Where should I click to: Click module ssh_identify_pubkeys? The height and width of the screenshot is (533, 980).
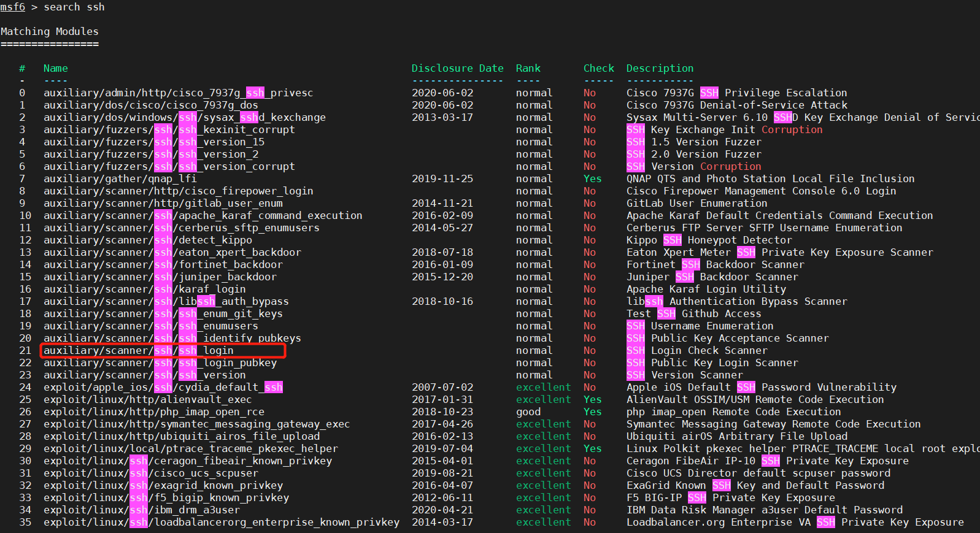pyautogui.click(x=172, y=338)
